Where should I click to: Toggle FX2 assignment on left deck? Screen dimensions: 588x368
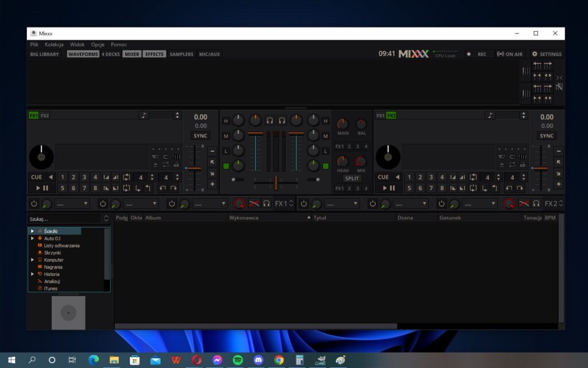pos(45,115)
